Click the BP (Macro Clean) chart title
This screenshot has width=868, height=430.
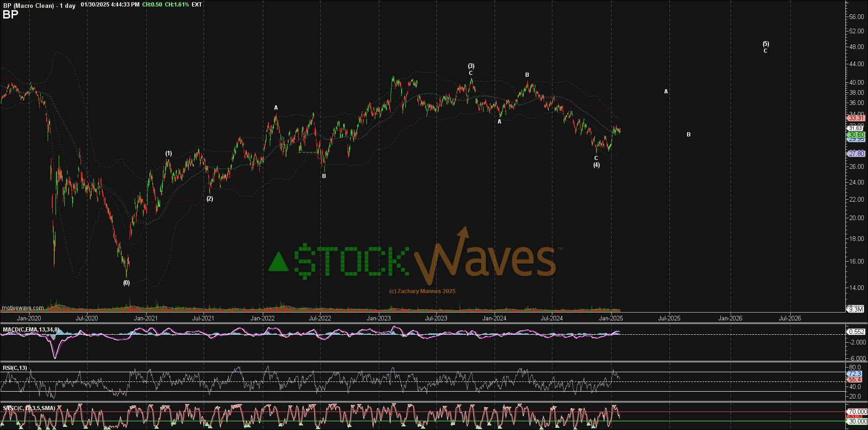(29, 5)
